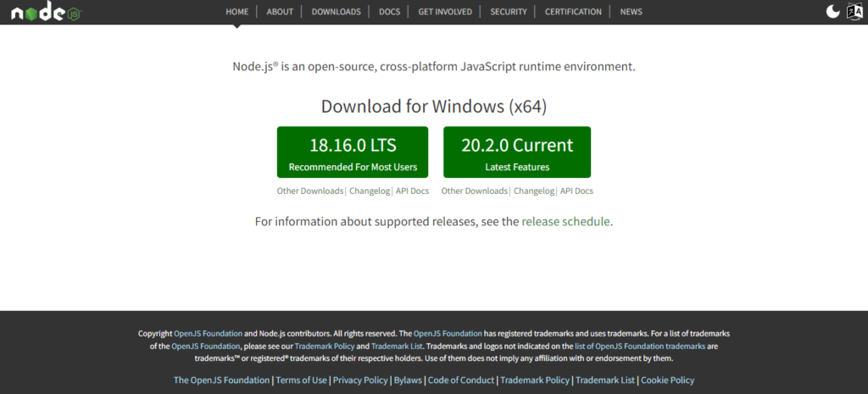This screenshot has height=394, width=868.
Task: Open the GET INVOLVED nav item
Action: pos(445,12)
